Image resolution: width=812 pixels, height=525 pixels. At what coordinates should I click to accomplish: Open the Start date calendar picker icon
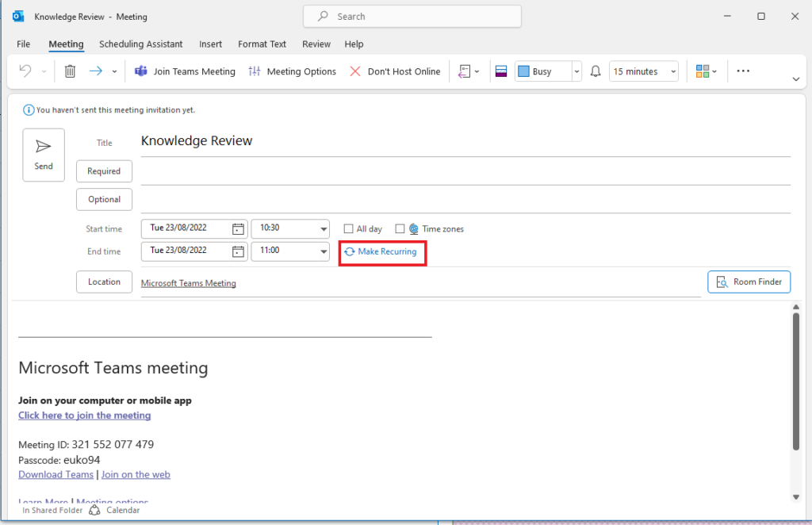(x=238, y=228)
